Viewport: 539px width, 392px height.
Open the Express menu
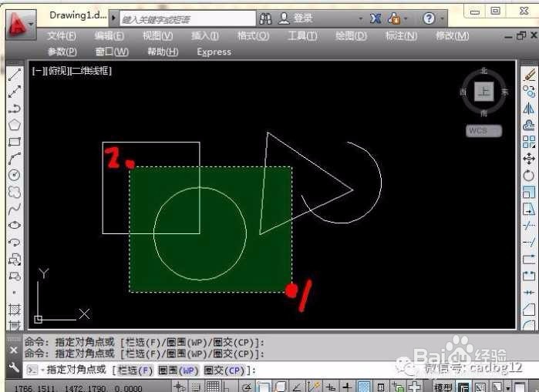click(x=214, y=52)
